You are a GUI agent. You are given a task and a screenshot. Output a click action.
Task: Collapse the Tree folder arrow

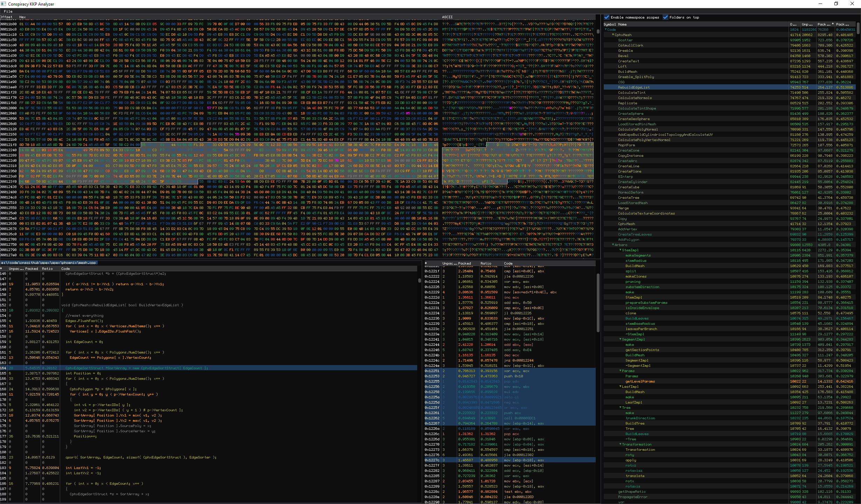[621, 407]
